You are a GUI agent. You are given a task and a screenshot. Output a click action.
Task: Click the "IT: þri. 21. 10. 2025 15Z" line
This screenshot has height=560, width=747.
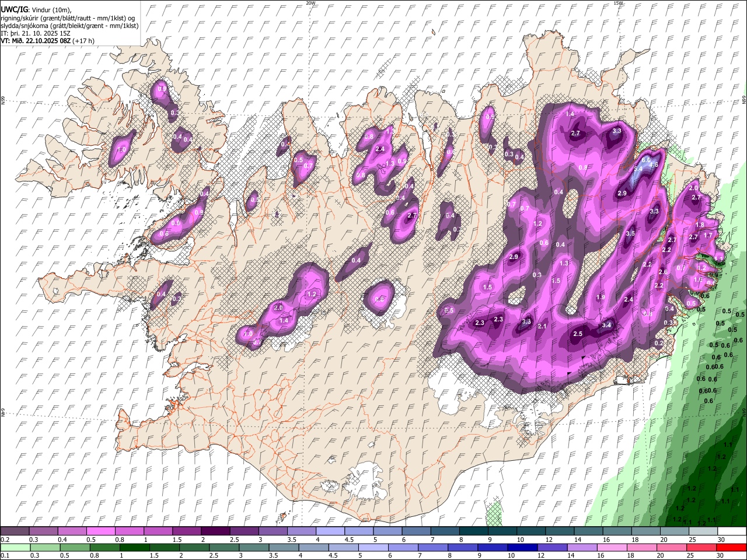coord(34,33)
